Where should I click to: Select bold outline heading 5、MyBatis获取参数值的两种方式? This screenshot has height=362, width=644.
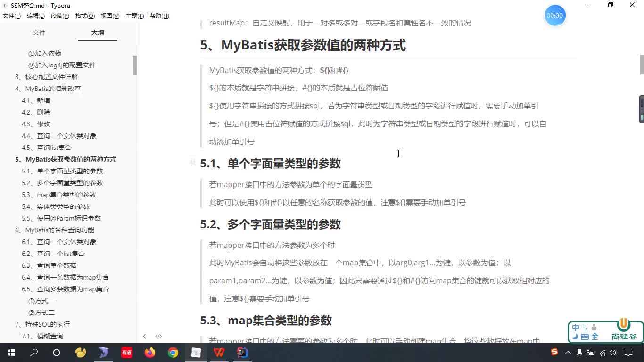[66, 159]
